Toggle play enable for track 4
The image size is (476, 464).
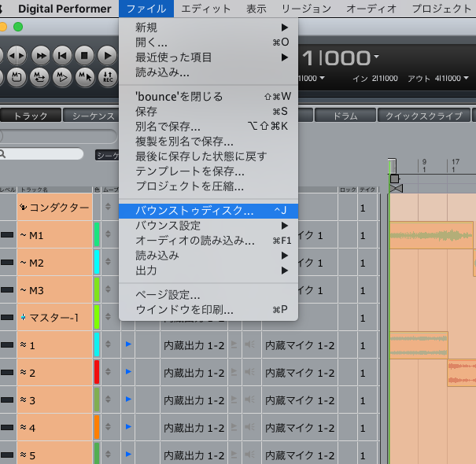click(128, 427)
